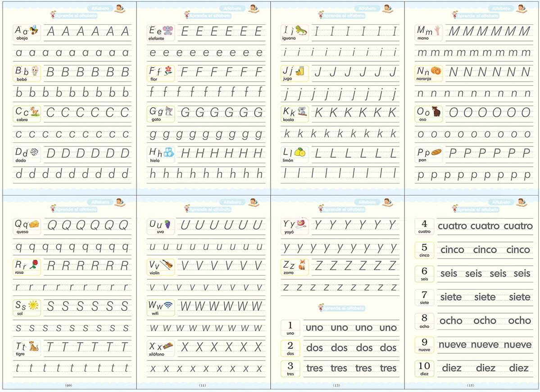Click the bee icon beside Aa
Screen dimensions: 540x392
34,31
